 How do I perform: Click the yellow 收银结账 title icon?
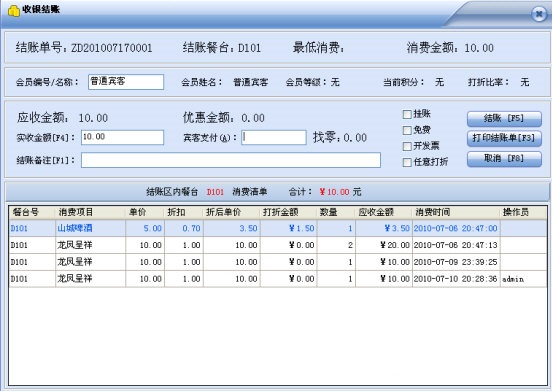tap(13, 11)
